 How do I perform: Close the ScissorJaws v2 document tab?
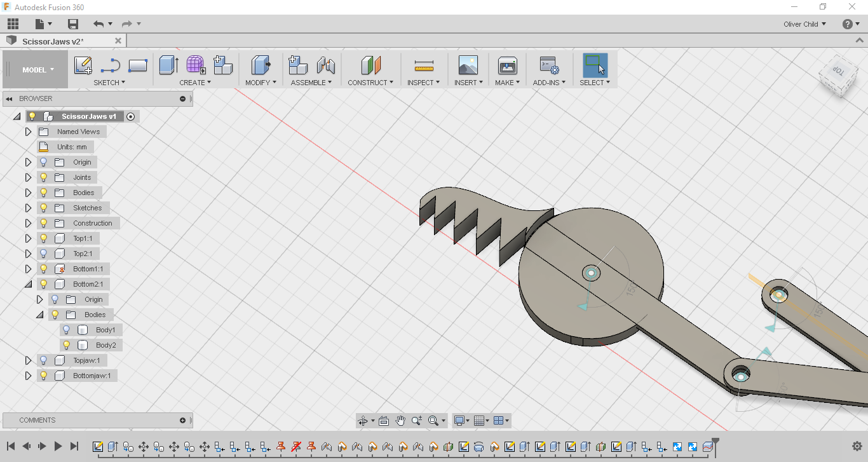(x=118, y=41)
